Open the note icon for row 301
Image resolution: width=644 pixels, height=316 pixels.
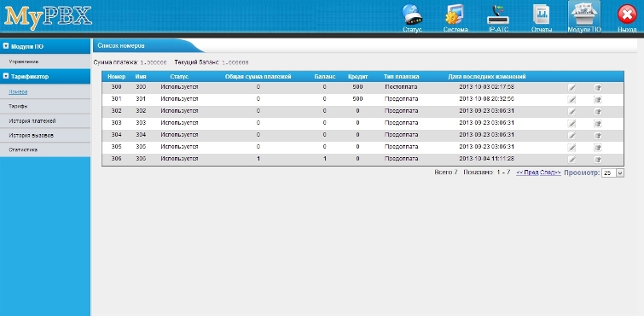(598, 100)
